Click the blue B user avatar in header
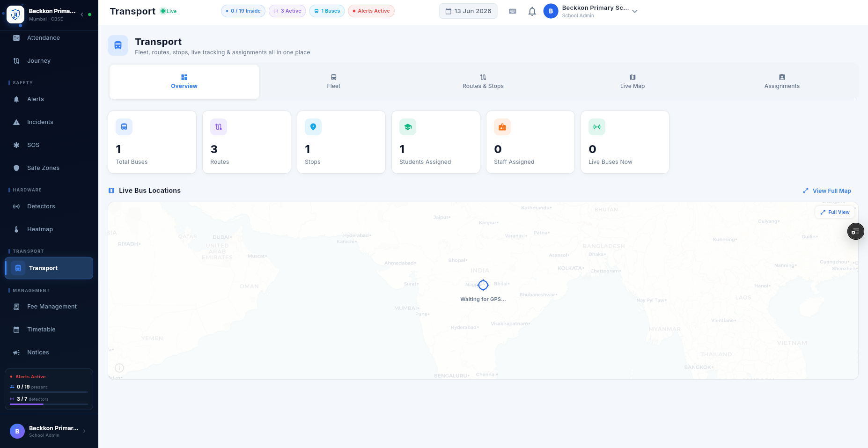This screenshot has width=868, height=448. pos(551,11)
